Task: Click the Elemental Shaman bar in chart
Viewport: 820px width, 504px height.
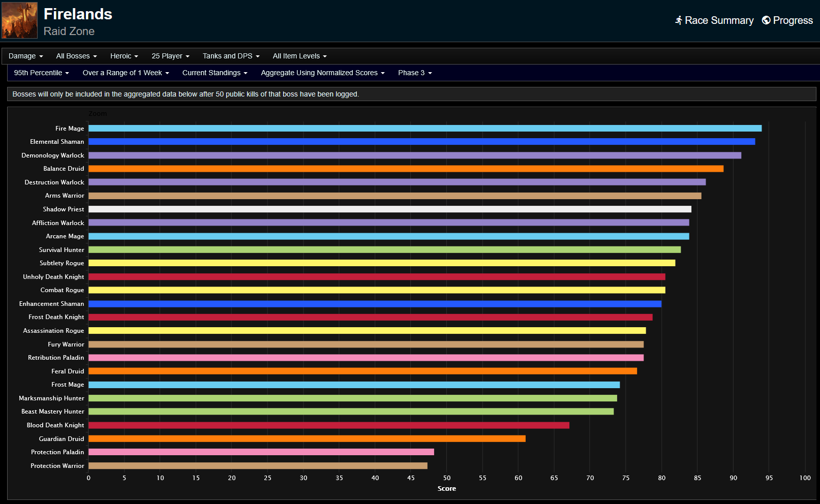Action: [421, 142]
